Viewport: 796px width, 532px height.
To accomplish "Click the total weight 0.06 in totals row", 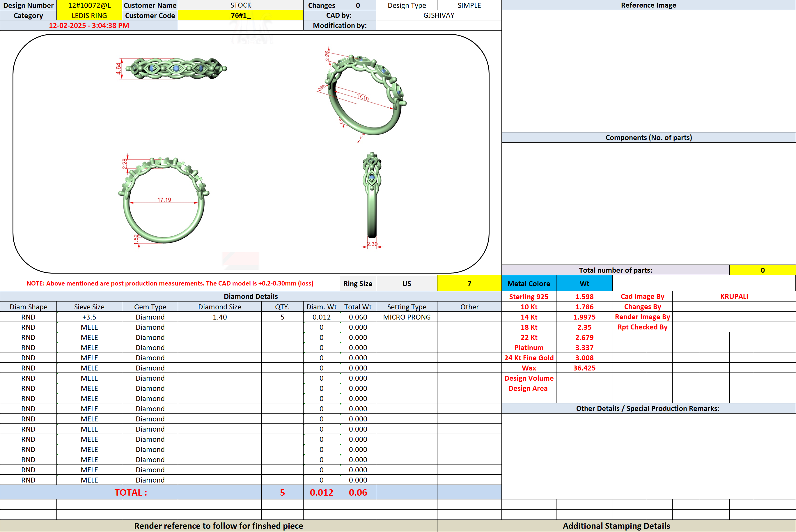I will [358, 492].
